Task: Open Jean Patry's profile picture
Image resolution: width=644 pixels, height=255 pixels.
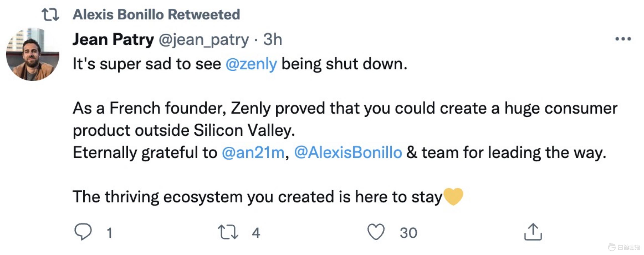Action: click(33, 54)
